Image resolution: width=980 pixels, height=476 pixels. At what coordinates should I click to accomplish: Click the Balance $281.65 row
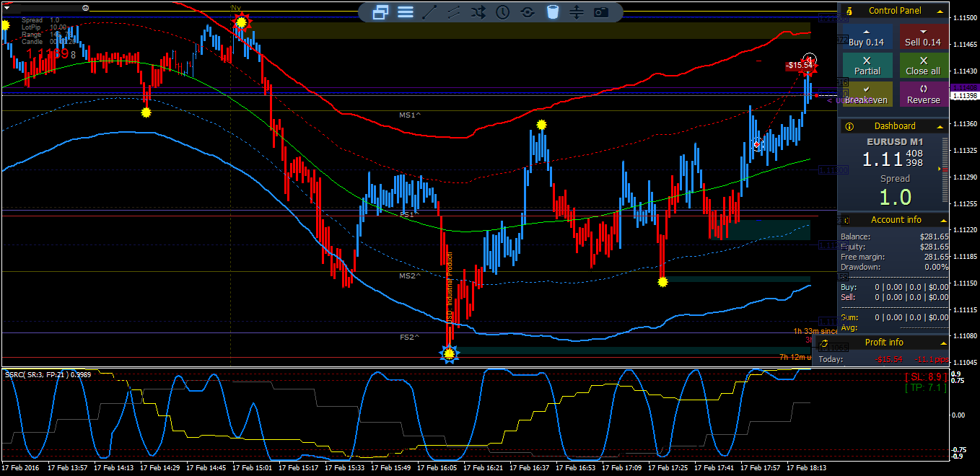coord(895,237)
